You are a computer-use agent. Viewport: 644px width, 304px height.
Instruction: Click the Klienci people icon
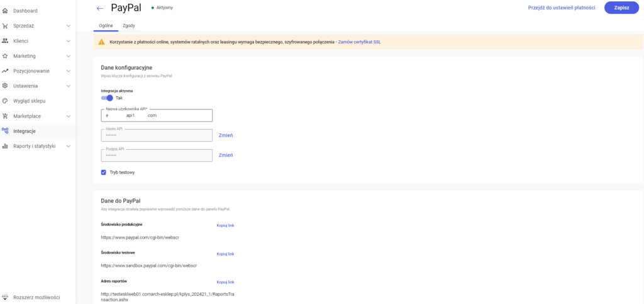5,41
